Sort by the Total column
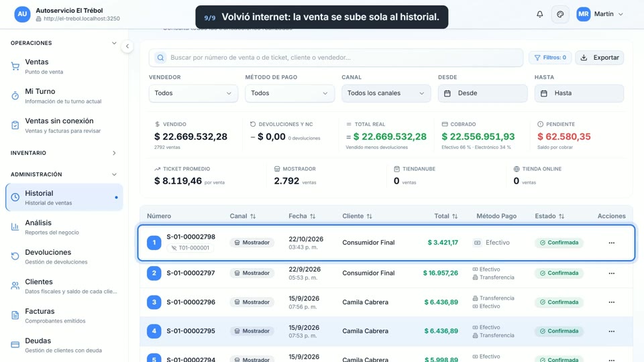This screenshot has width=644, height=362. pyautogui.click(x=445, y=216)
